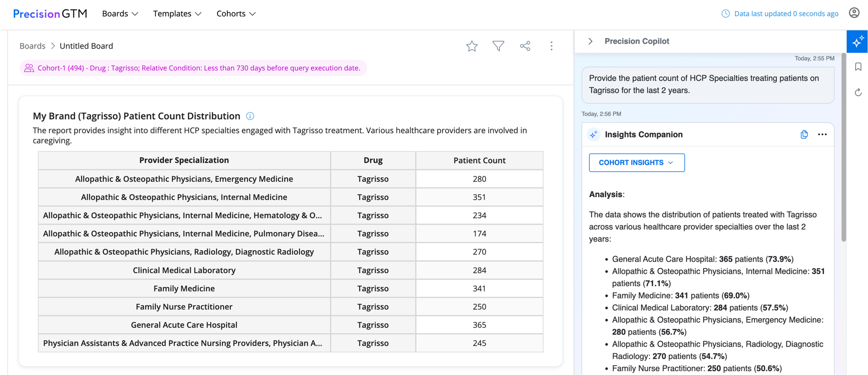Click the Insights Companion sparkle icon

(x=593, y=135)
